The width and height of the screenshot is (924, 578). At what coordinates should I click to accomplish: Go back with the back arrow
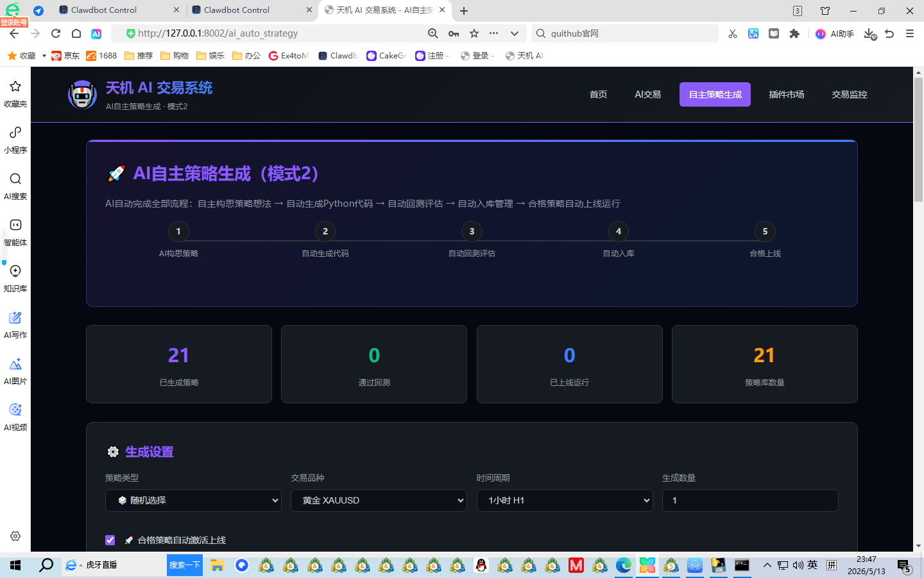[x=15, y=33]
